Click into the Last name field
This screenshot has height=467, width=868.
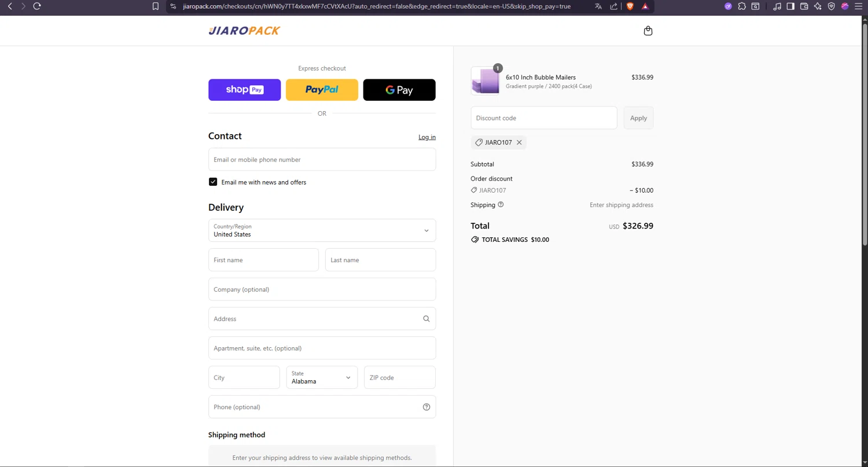380,260
